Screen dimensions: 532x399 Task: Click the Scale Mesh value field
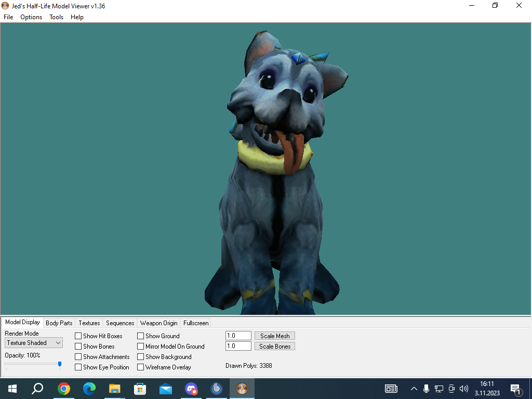pyautogui.click(x=238, y=336)
